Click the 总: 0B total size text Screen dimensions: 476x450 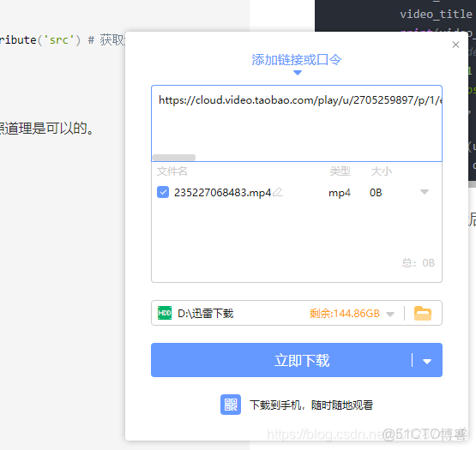[419, 263]
